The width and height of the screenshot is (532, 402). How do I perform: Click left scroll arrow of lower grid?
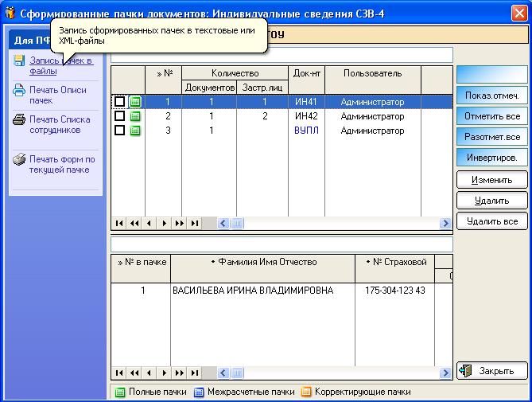tap(223, 373)
